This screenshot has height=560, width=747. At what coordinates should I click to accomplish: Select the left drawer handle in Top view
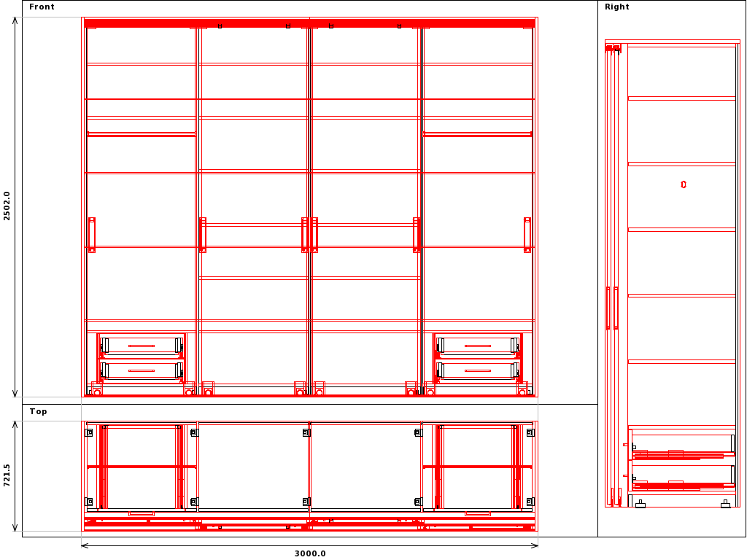pos(142,514)
